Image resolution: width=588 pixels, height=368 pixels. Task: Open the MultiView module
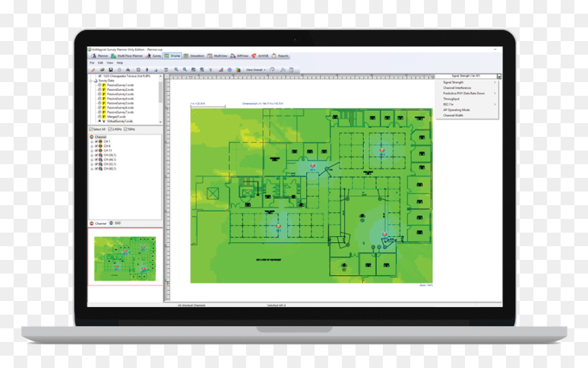click(x=217, y=56)
